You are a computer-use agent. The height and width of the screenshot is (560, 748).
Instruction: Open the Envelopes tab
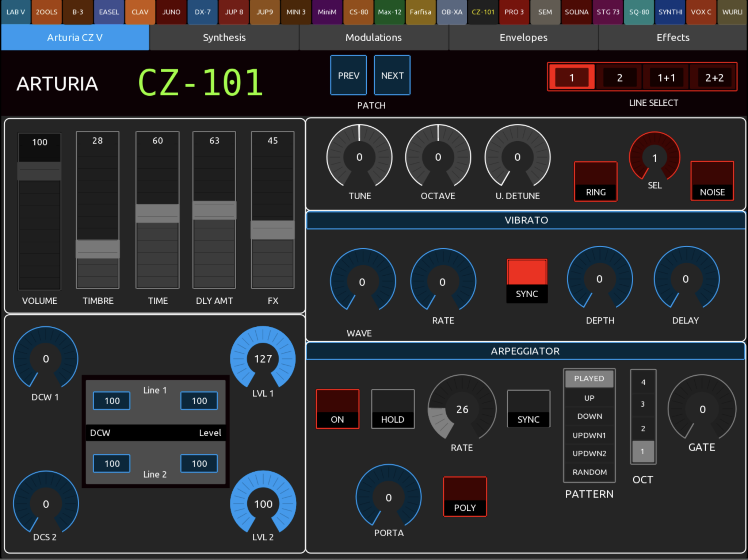click(x=523, y=37)
